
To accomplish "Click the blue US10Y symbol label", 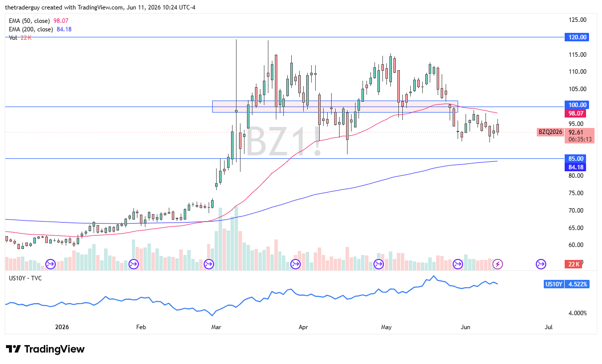I will click(x=553, y=284).
